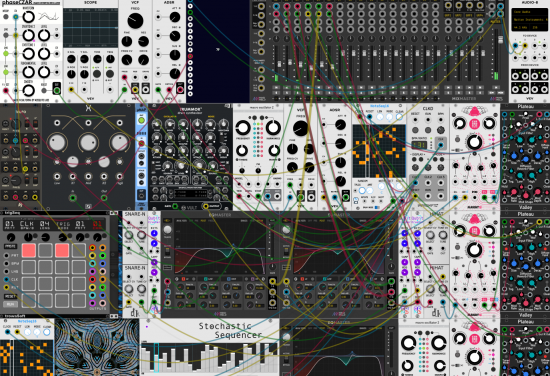Click the middle large knob on the X module
The height and width of the screenshot is (376, 550).
point(88,142)
